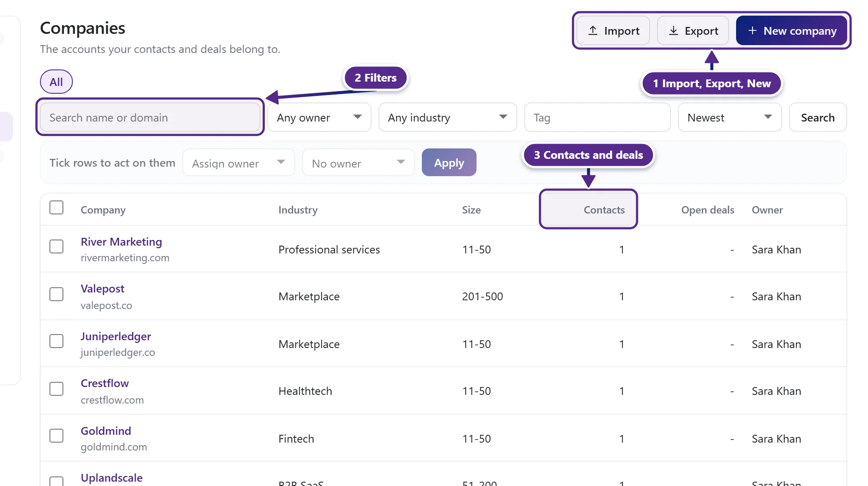This screenshot has width=868, height=486.
Task: Click the Search button
Action: 818,118
